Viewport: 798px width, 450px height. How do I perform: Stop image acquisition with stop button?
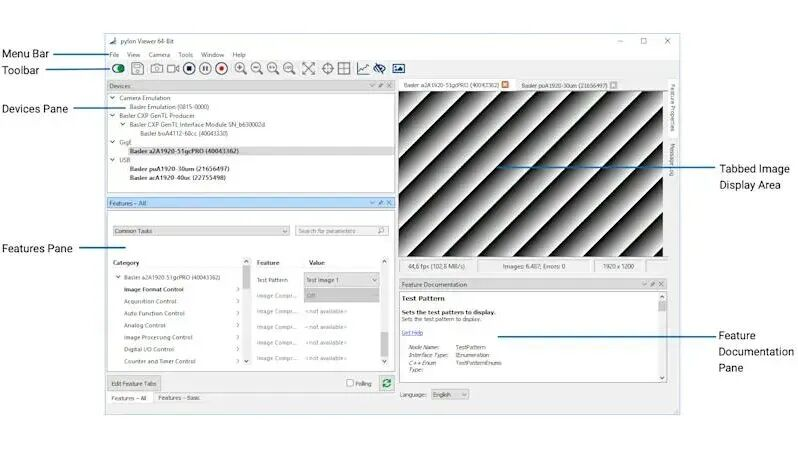pyautogui.click(x=189, y=68)
